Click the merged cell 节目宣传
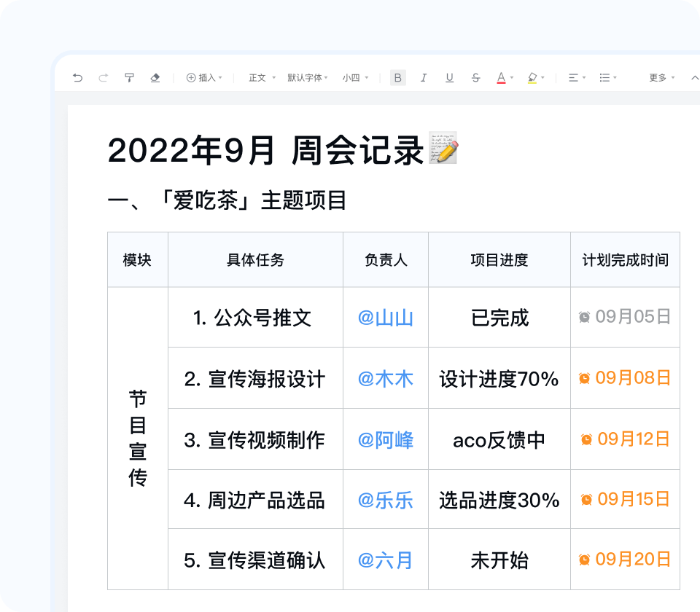This screenshot has width=700, height=612. 138,438
